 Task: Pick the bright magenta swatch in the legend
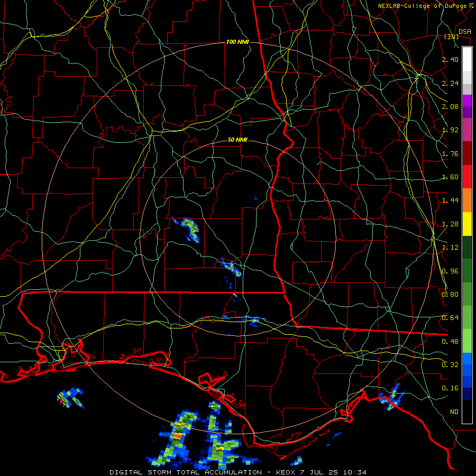[x=467, y=100]
